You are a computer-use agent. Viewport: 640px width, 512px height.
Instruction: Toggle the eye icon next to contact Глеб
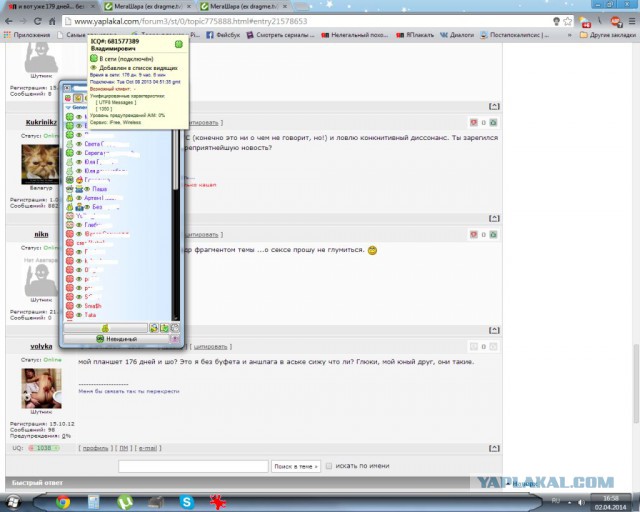tap(79, 225)
